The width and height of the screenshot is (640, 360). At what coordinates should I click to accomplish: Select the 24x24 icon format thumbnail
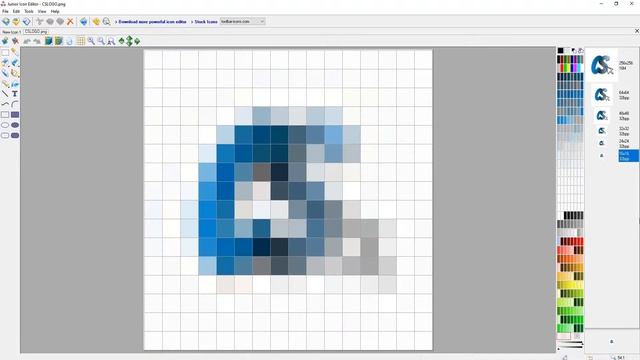pyautogui.click(x=602, y=143)
